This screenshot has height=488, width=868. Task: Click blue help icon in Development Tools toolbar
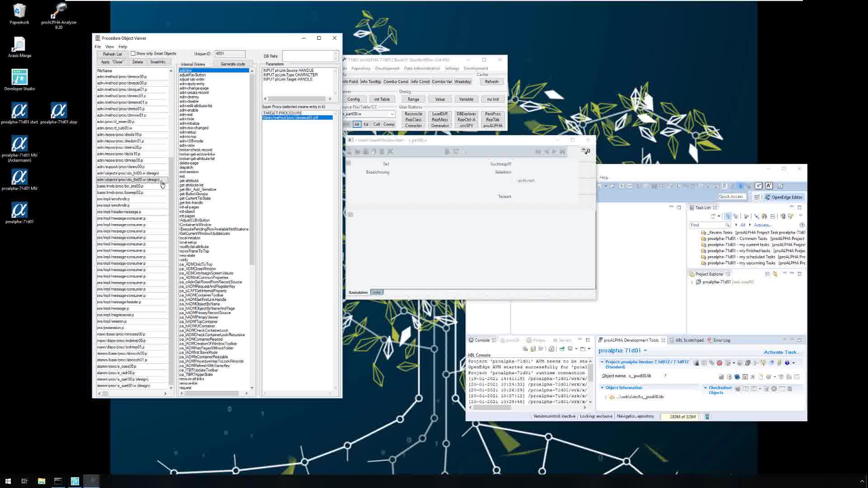[x=787, y=363]
